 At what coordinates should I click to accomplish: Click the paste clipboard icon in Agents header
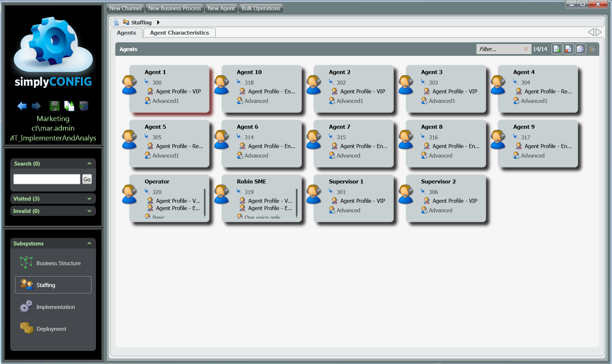(592, 49)
